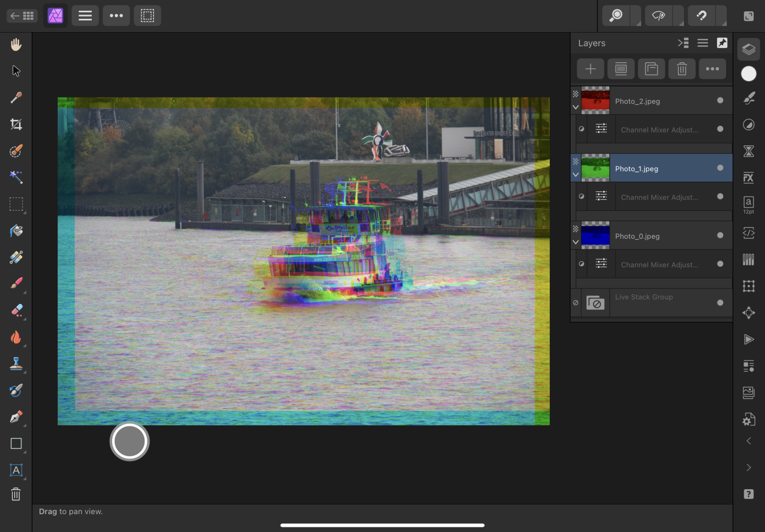Select the Crop tool
765x532 pixels.
point(16,124)
